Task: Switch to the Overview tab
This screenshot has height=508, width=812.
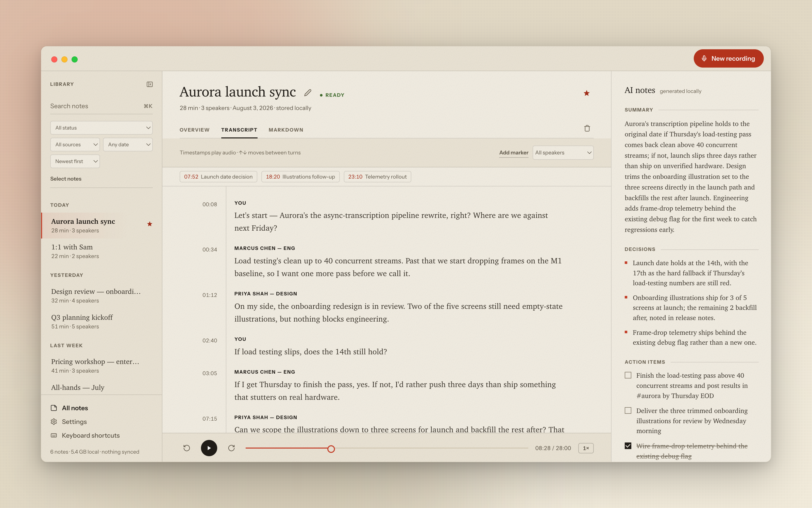Action: point(194,130)
